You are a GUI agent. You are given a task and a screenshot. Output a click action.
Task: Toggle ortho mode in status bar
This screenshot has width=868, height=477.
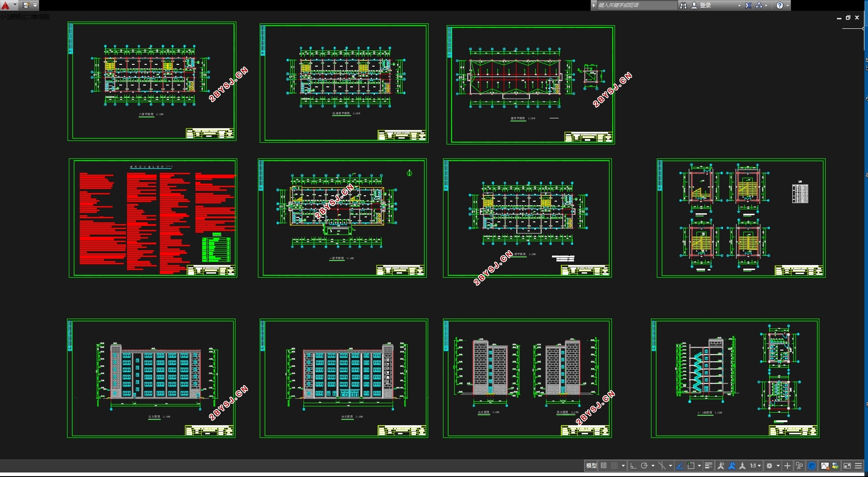(x=633, y=466)
